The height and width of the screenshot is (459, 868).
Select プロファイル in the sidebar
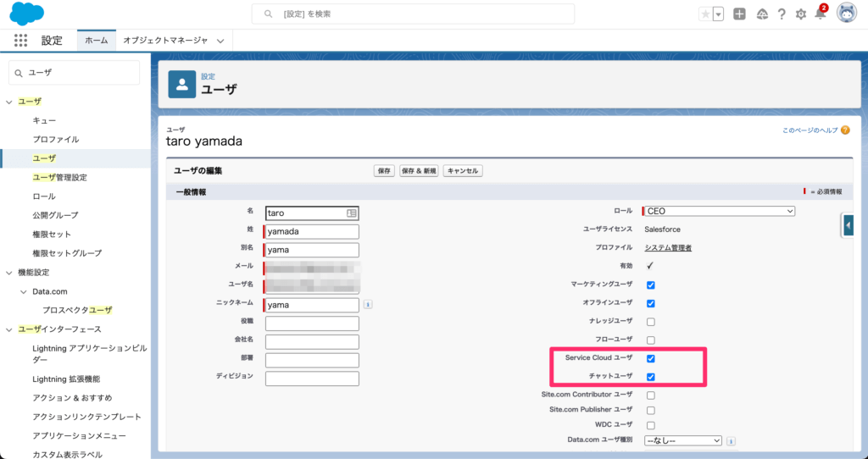point(55,139)
